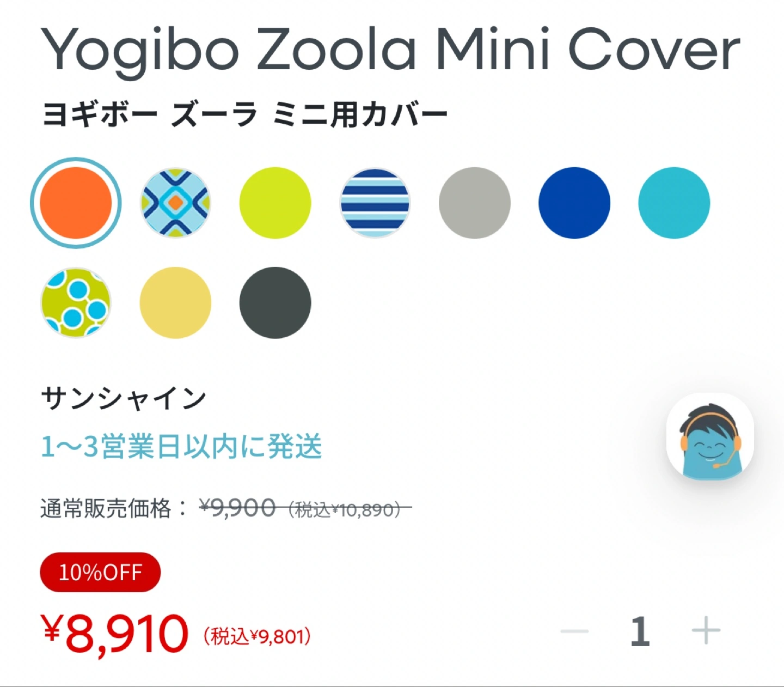Viewport: 784px width, 687px height.
Task: Click the quantity number 1 field
Action: point(640,631)
